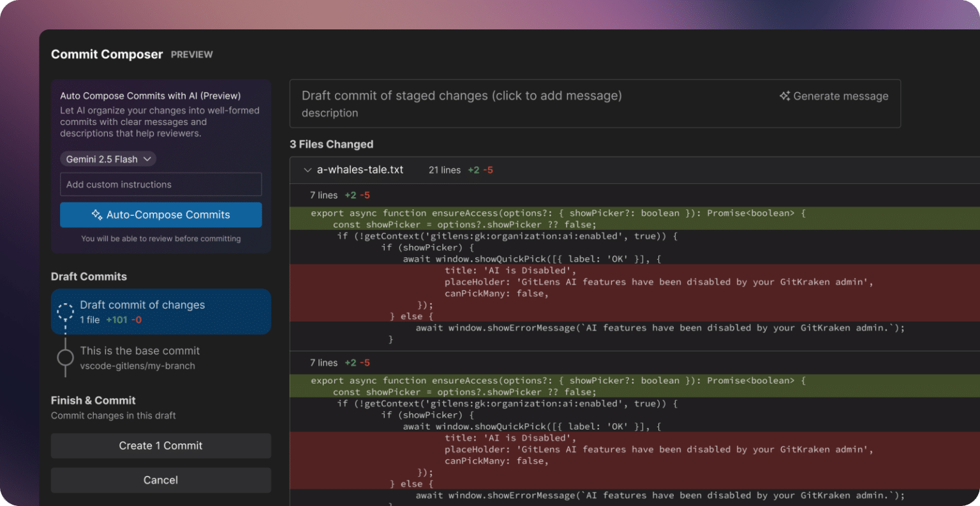
Task: Click the Add custom instructions field
Action: point(161,184)
